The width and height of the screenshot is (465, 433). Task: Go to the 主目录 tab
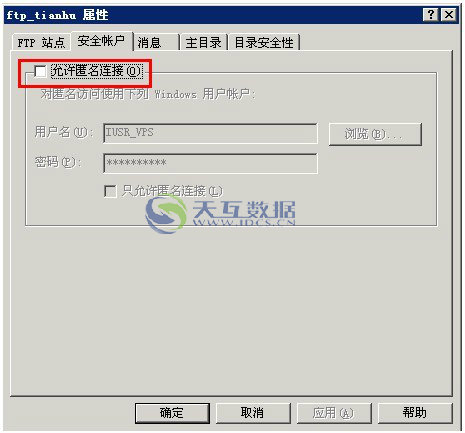click(x=204, y=43)
